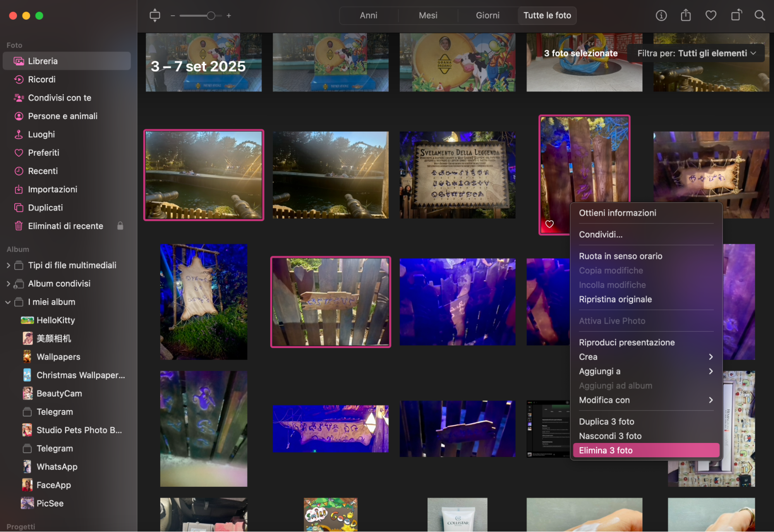
Task: Click the info button in toolbar
Action: pos(661,15)
